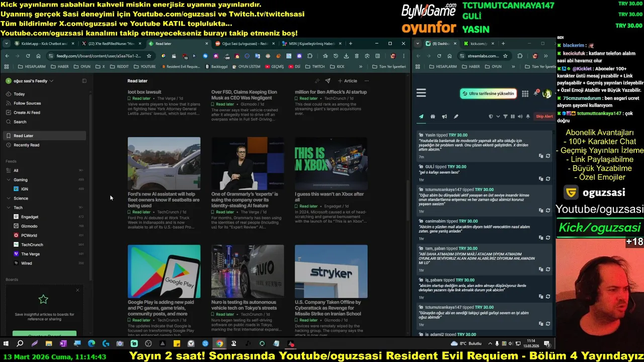Collapse the Tech feed category
Image resolution: width=644 pixels, height=362 pixels.
tap(9, 207)
